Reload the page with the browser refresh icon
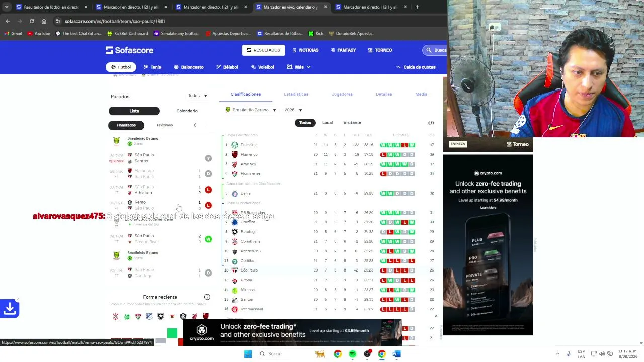 (x=32, y=21)
